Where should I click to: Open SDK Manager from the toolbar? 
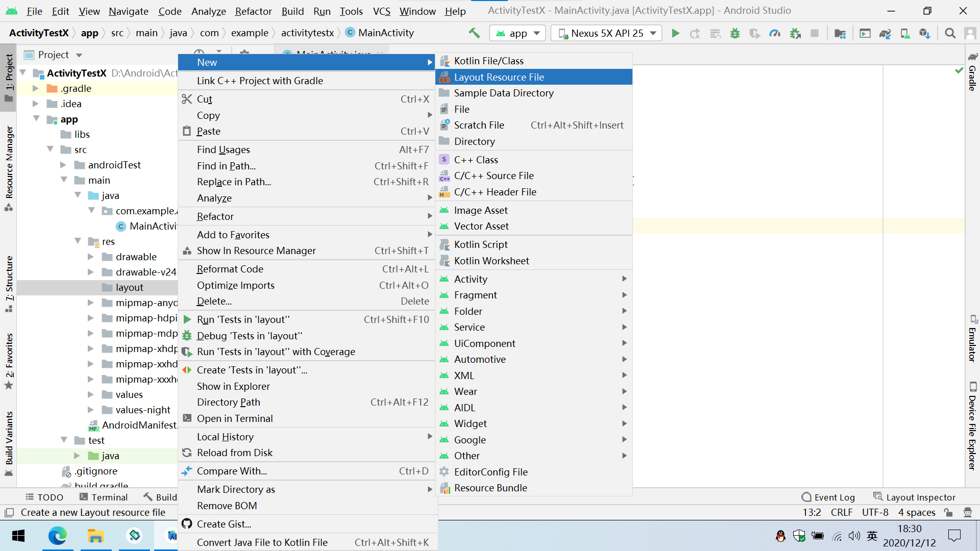pyautogui.click(x=924, y=33)
